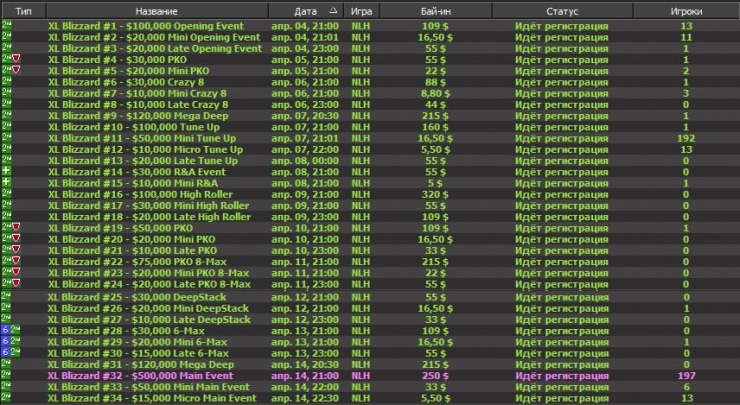Click the date апр. 08, 00:00 of Late Tune Up
The width and height of the screenshot is (740, 405).
(x=305, y=160)
